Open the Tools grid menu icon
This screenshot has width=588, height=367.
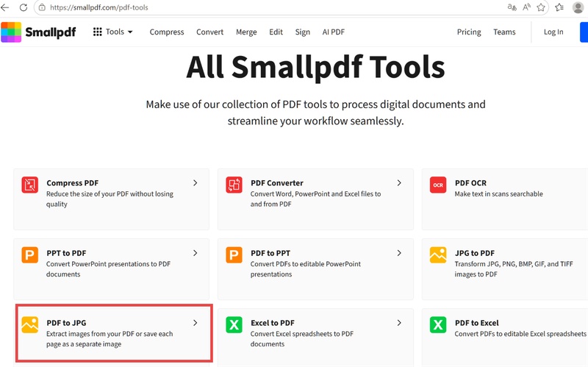[98, 32]
